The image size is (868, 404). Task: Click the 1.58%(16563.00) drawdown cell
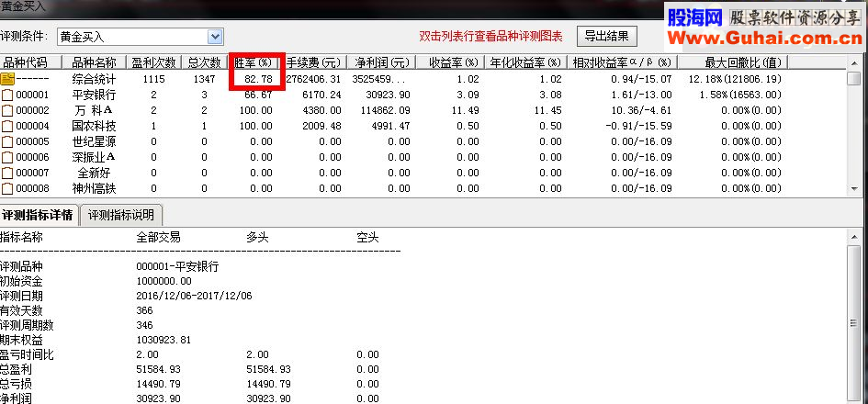[740, 95]
